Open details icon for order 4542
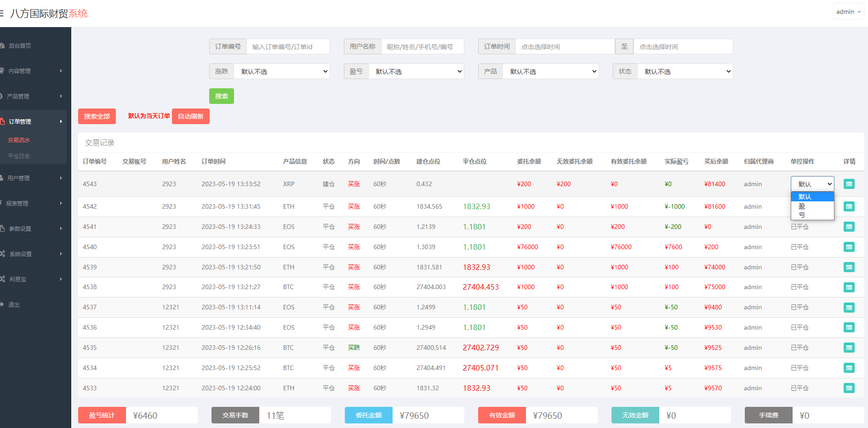Image resolution: width=868 pixels, height=428 pixels. [x=849, y=206]
